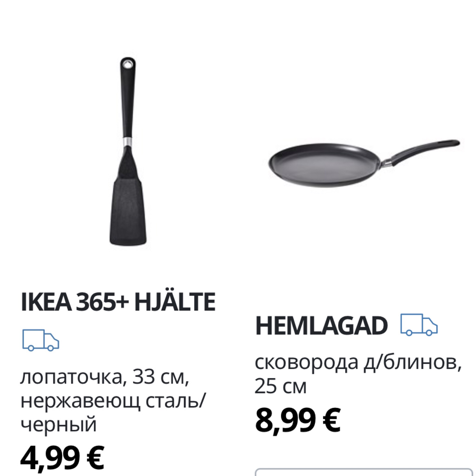The width and height of the screenshot is (476, 476).
Task: Click delivery truck icon under IKEA 365+ HJÄLTE
Action: 41,340
